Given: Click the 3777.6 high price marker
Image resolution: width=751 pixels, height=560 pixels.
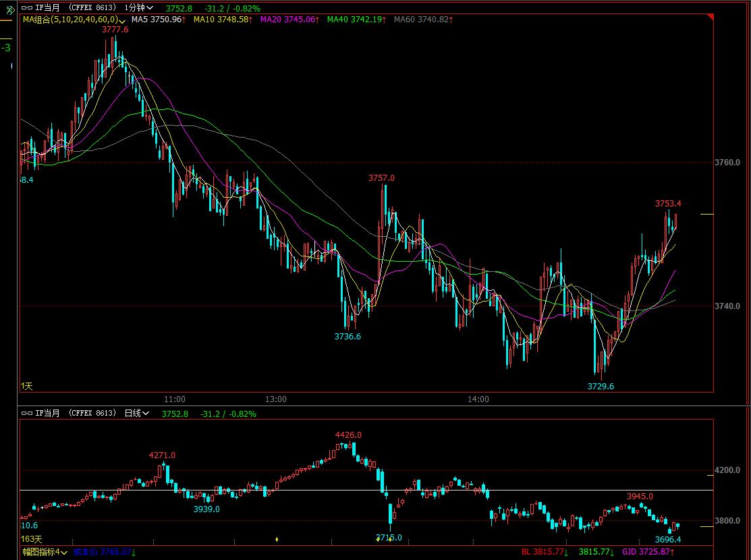Looking at the screenshot, I should [x=115, y=30].
